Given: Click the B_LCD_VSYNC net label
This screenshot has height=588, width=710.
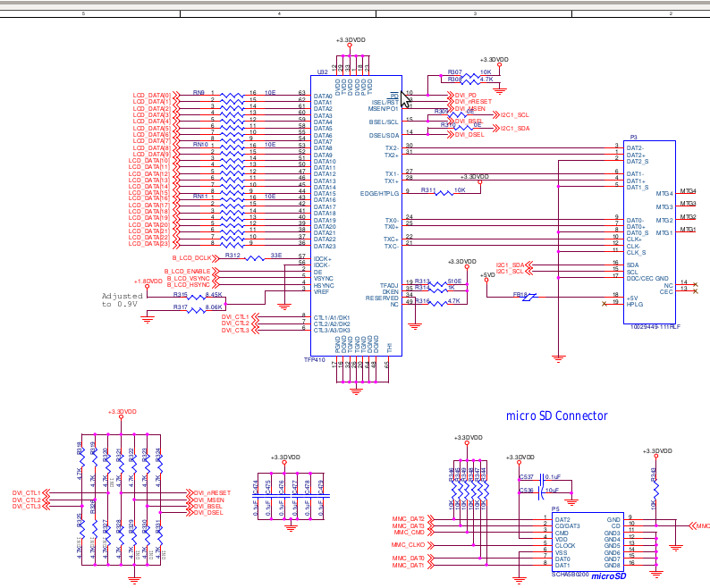Looking at the screenshot, I should click(188, 279).
